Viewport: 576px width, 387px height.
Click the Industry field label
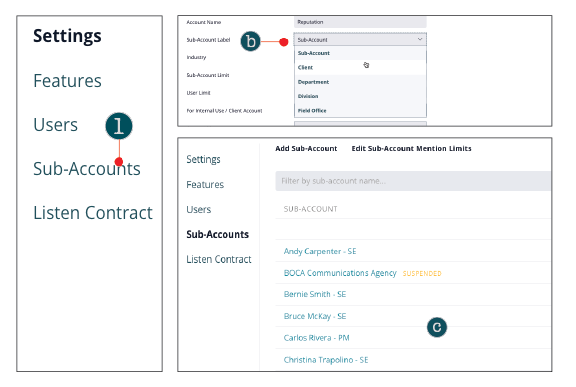click(196, 57)
